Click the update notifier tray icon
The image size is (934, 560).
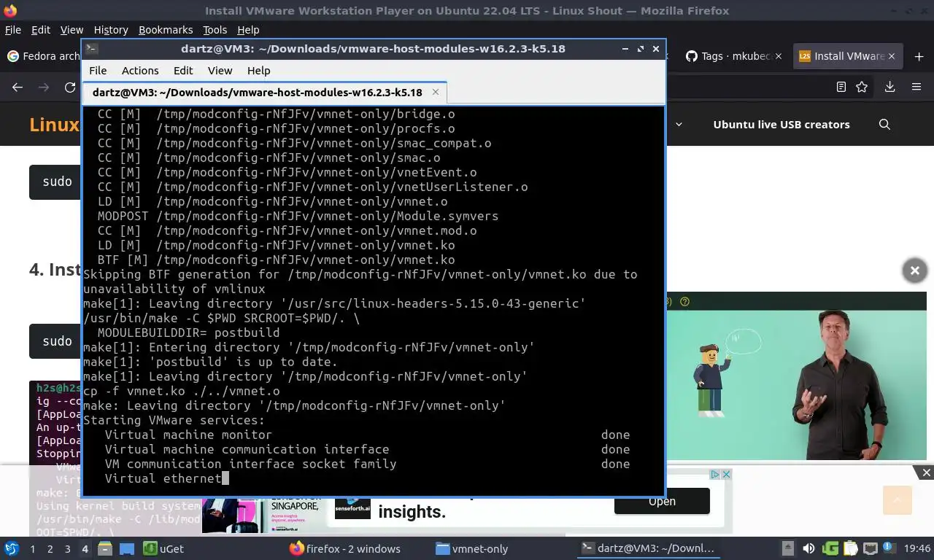click(x=889, y=548)
